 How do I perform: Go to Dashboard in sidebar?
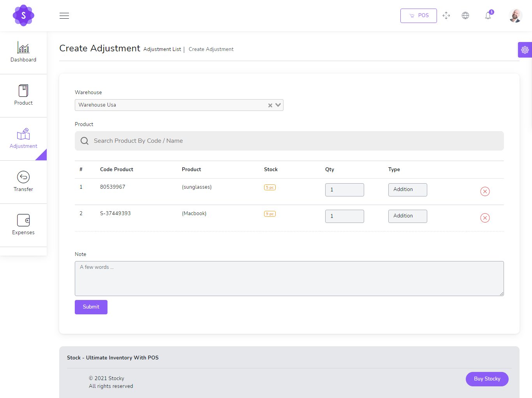tap(23, 53)
